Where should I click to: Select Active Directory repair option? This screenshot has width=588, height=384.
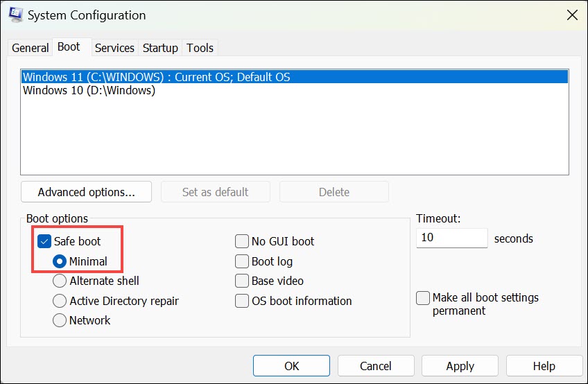pos(60,301)
